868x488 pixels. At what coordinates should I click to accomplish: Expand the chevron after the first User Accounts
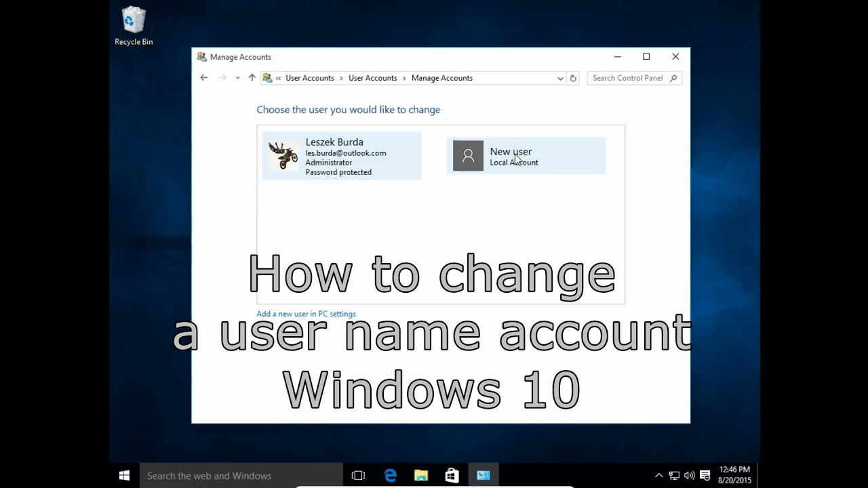(341, 78)
